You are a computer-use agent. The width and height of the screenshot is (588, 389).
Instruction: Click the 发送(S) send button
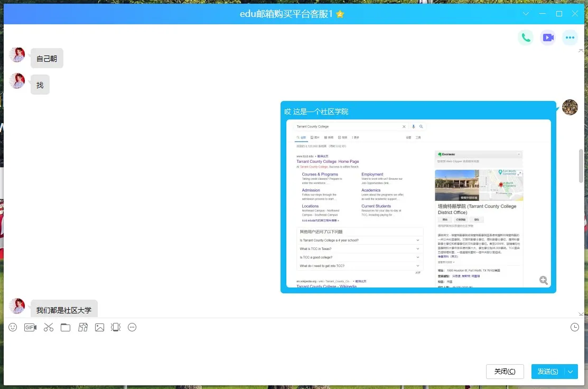pyautogui.click(x=548, y=372)
